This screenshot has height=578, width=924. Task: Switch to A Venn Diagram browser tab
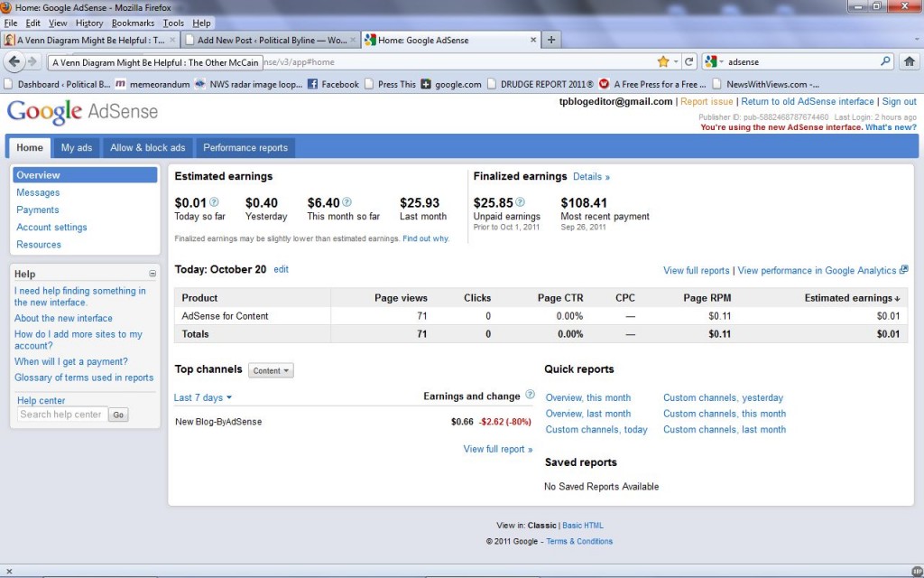click(90, 40)
